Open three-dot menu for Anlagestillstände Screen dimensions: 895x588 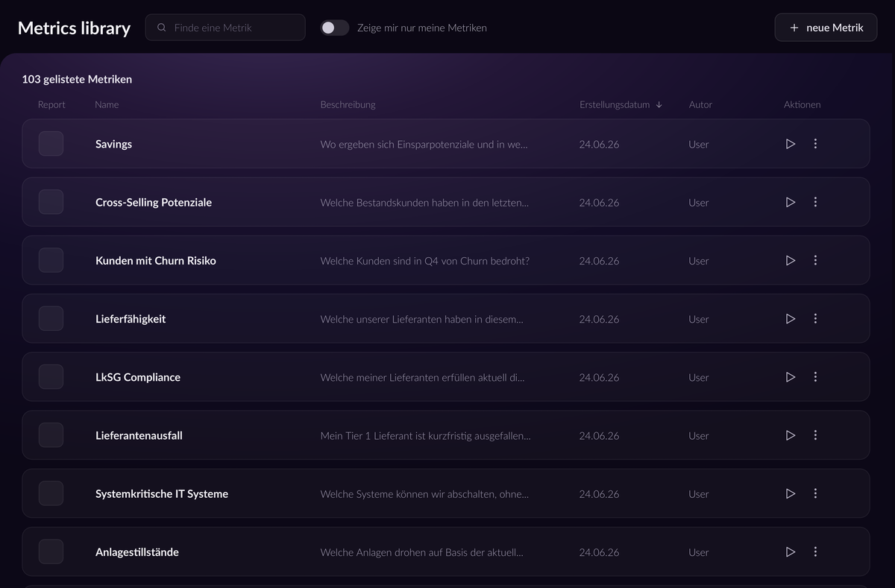coord(815,551)
